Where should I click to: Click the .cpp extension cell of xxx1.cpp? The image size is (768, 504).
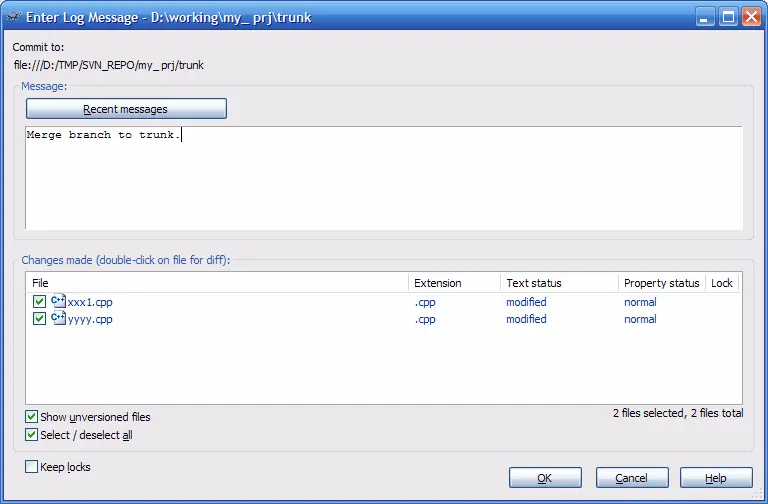click(425, 302)
